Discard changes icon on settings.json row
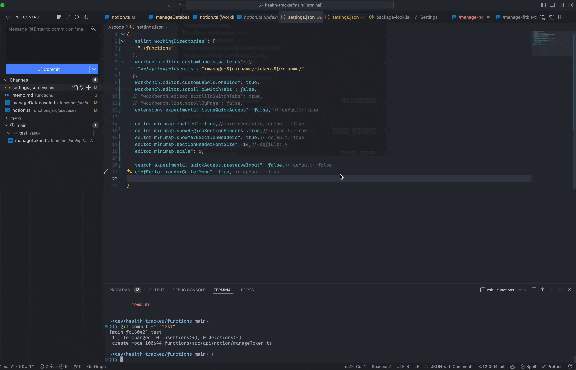The image size is (576, 370). click(x=81, y=87)
